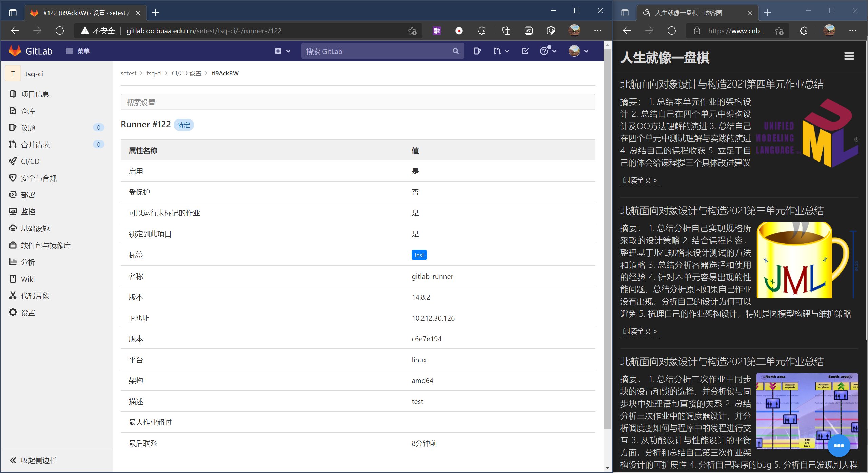
Task: Click the blue floating chat bubble button
Action: click(x=839, y=446)
